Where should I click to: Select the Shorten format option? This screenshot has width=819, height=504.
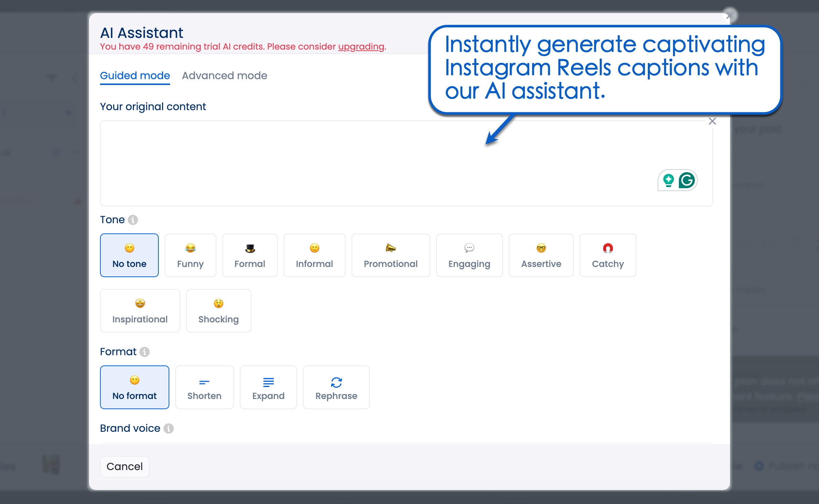[204, 387]
